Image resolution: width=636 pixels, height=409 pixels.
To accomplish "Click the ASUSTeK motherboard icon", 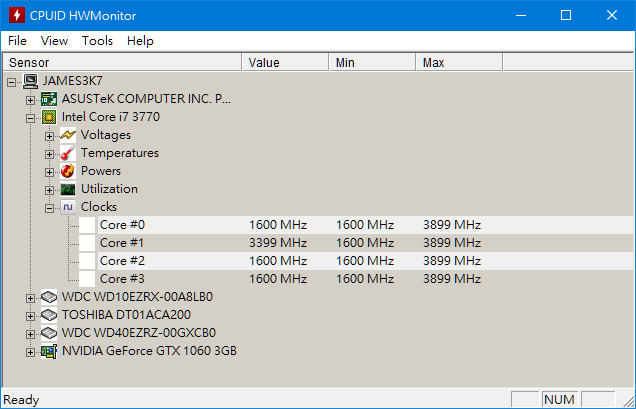I will coord(49,99).
